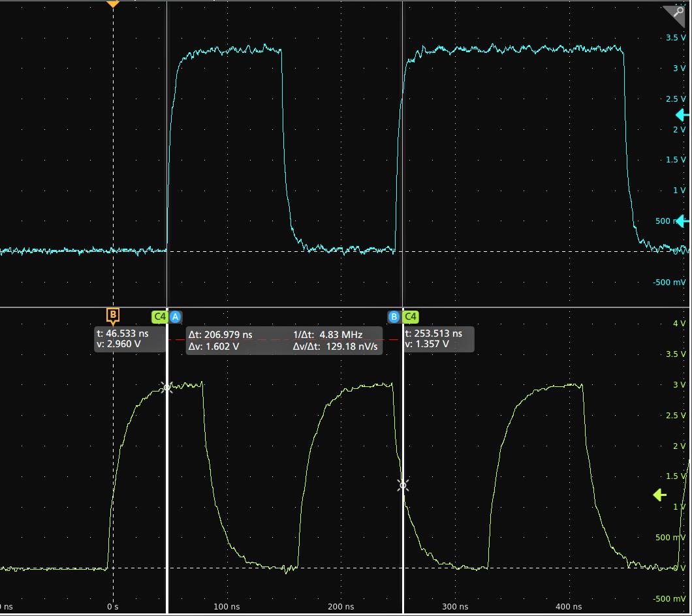Select the blue cursor A badge
This screenshot has height=616, width=692.
(175, 317)
